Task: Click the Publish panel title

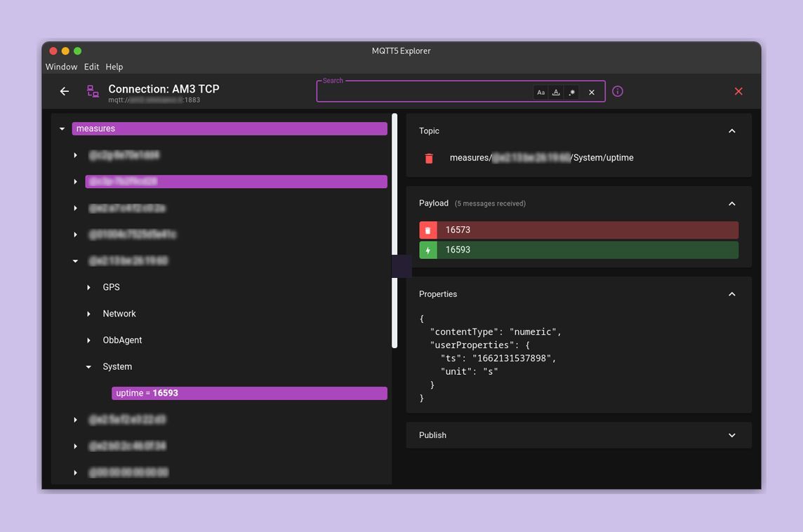Action: [433, 435]
